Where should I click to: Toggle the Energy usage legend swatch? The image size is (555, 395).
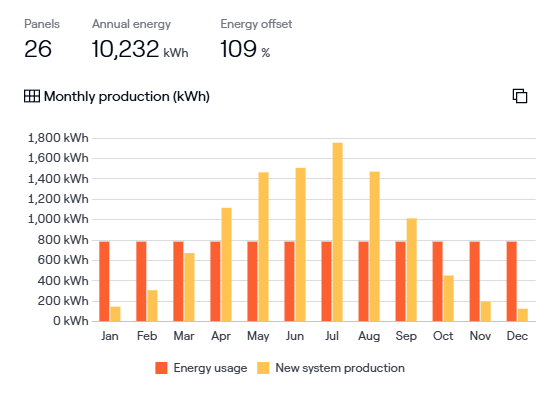point(161,368)
